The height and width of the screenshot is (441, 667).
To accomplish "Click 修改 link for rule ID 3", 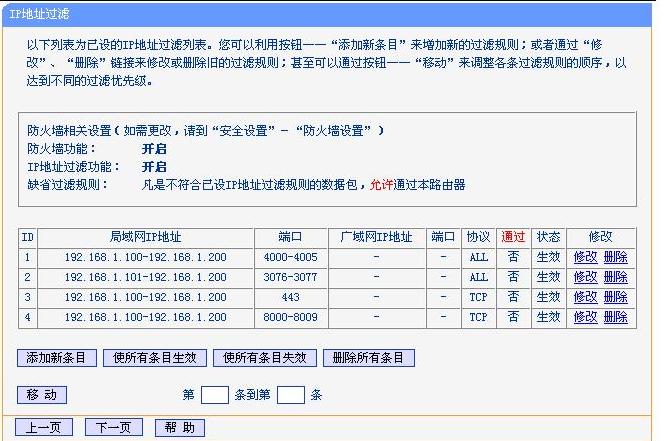I will pos(585,297).
